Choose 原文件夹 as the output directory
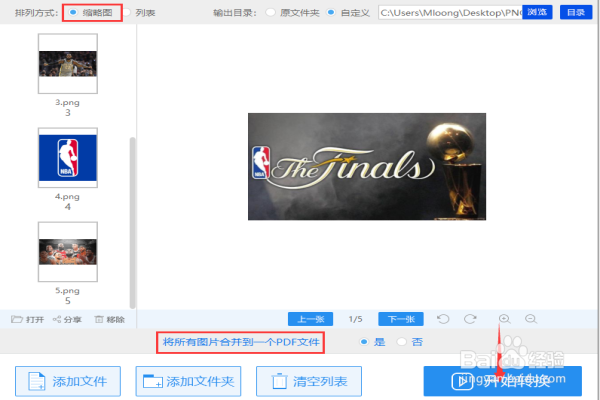 click(271, 13)
